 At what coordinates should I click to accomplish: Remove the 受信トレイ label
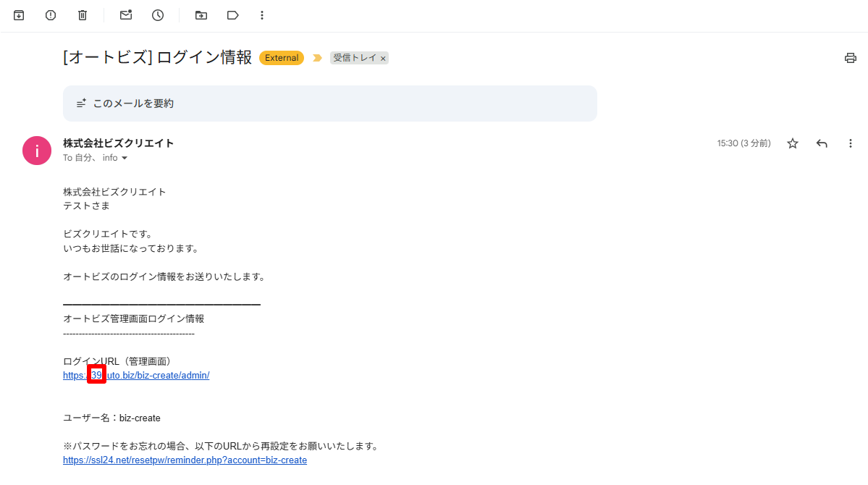click(x=383, y=58)
